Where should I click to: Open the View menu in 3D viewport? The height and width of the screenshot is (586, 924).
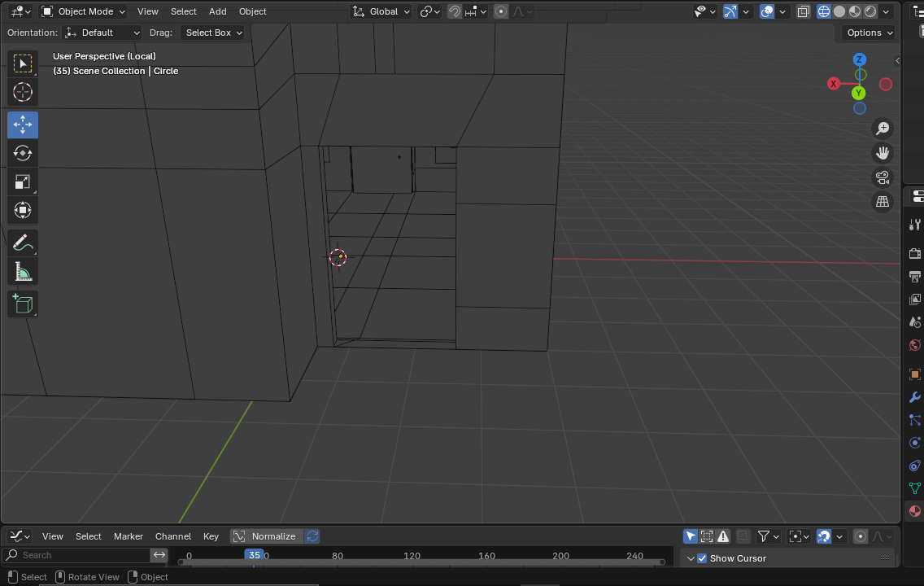(x=147, y=11)
